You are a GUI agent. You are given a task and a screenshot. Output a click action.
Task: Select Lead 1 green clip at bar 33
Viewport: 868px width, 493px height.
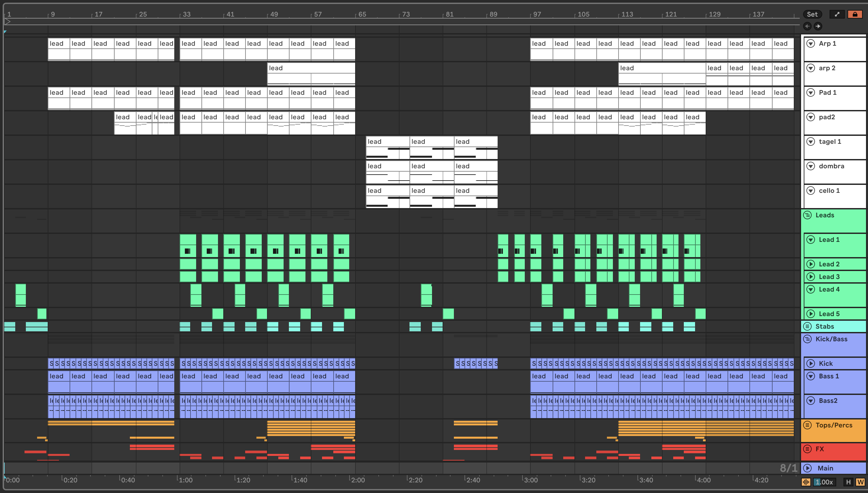pyautogui.click(x=188, y=246)
